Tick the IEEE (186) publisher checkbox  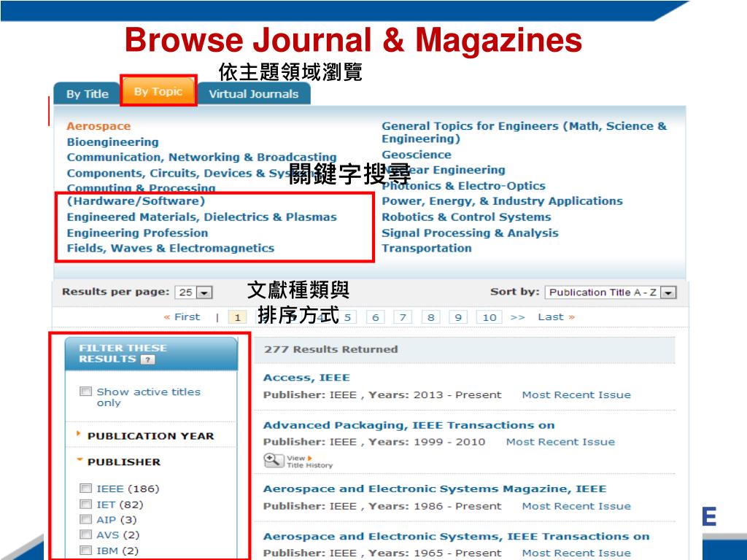86,489
